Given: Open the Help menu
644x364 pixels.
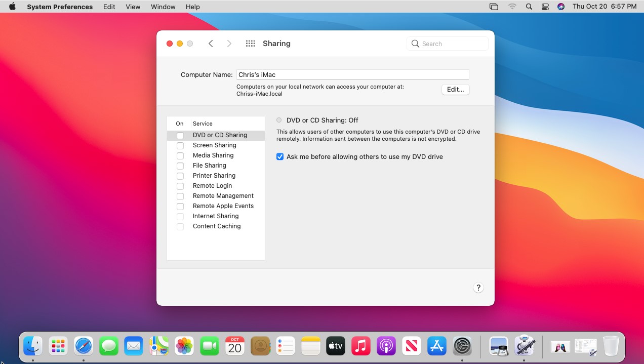Looking at the screenshot, I should (x=193, y=7).
